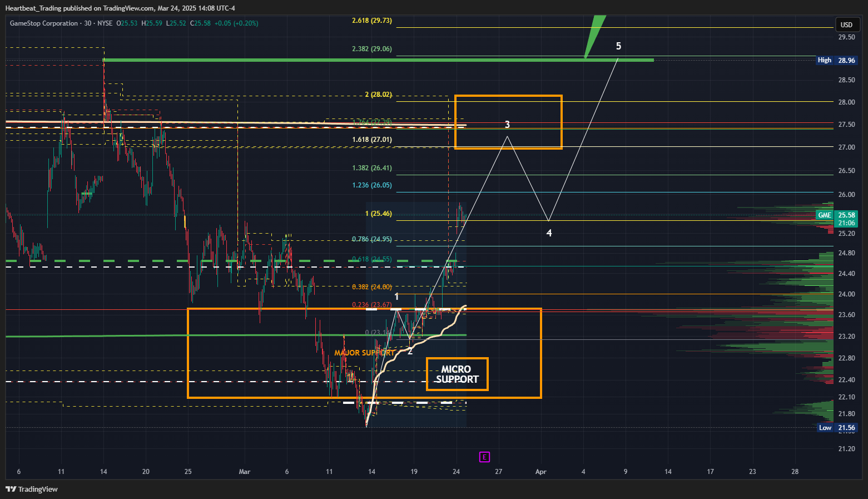The height and width of the screenshot is (499, 868).
Task: Select the 2.618 (29.73) Fib label
Action: 372,21
